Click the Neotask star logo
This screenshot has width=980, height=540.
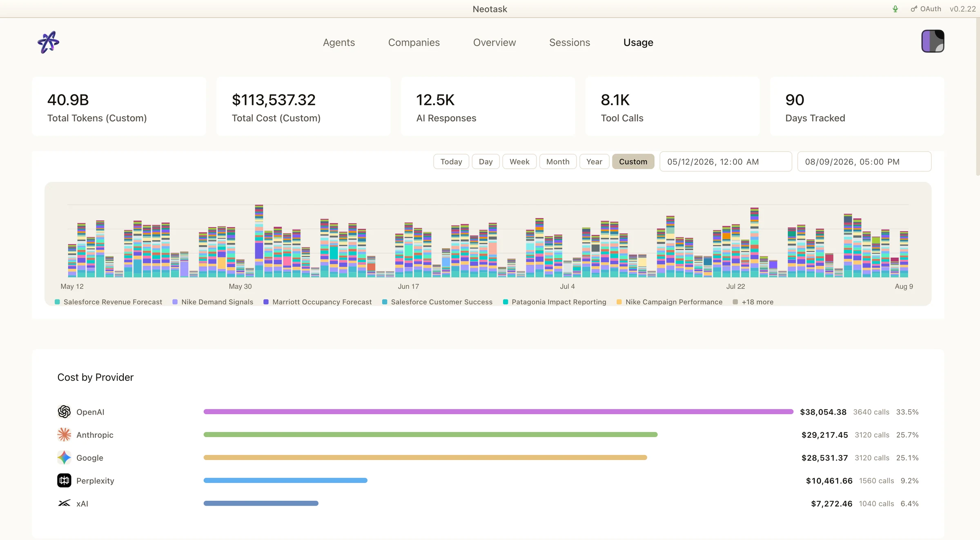[48, 42]
